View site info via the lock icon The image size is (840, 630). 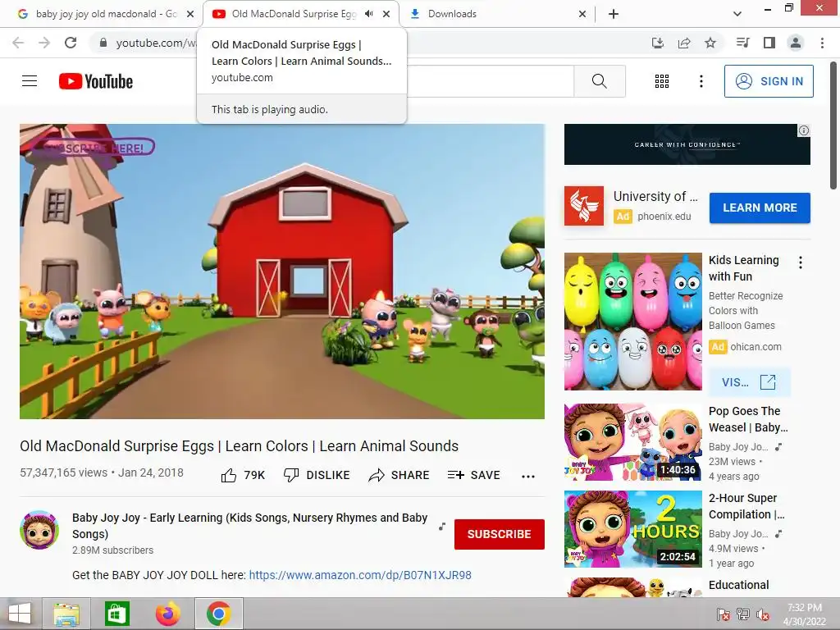103,43
